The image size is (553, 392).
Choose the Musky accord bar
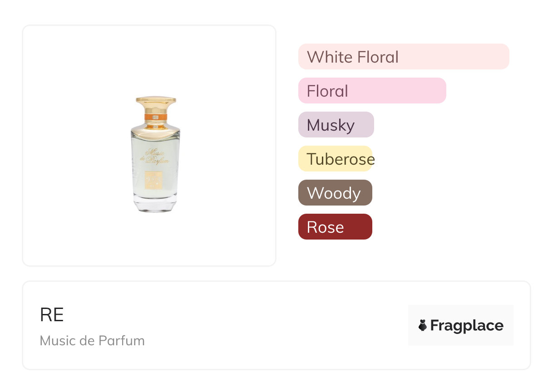(x=336, y=125)
